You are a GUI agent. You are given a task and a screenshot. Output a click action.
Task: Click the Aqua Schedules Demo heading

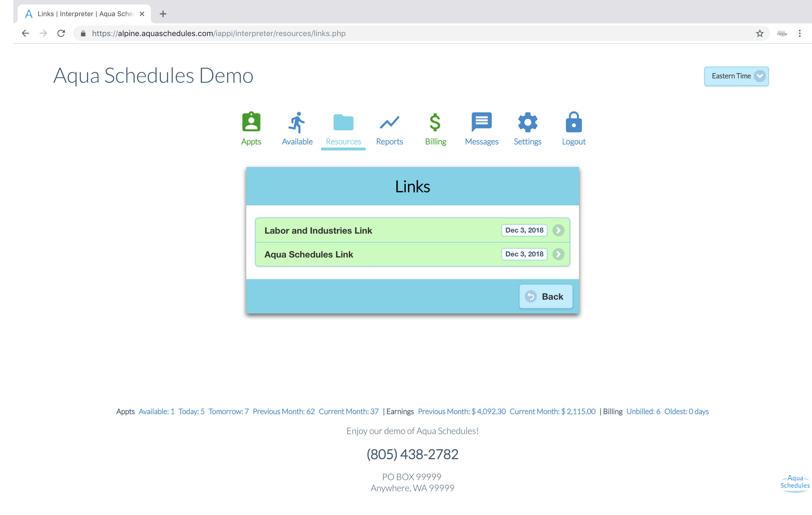tap(153, 75)
